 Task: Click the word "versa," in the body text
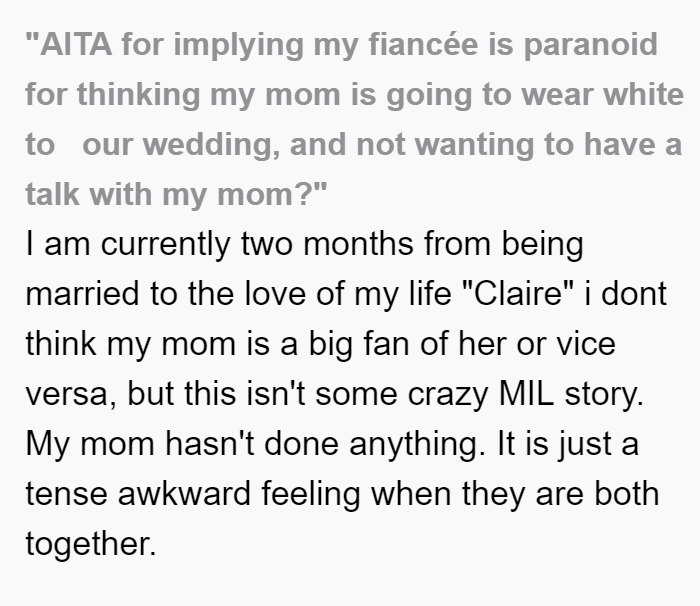71,395
